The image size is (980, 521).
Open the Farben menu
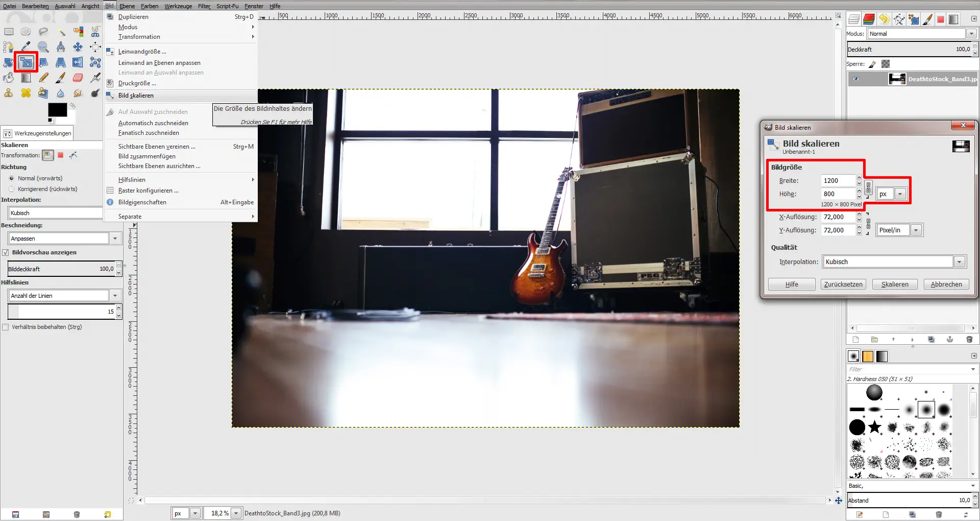(x=149, y=6)
